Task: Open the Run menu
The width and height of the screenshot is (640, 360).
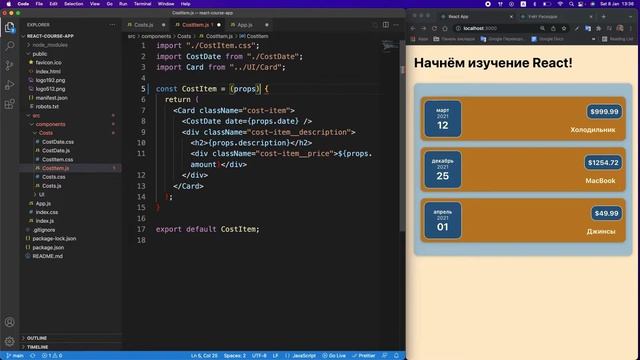Action: 123,4
